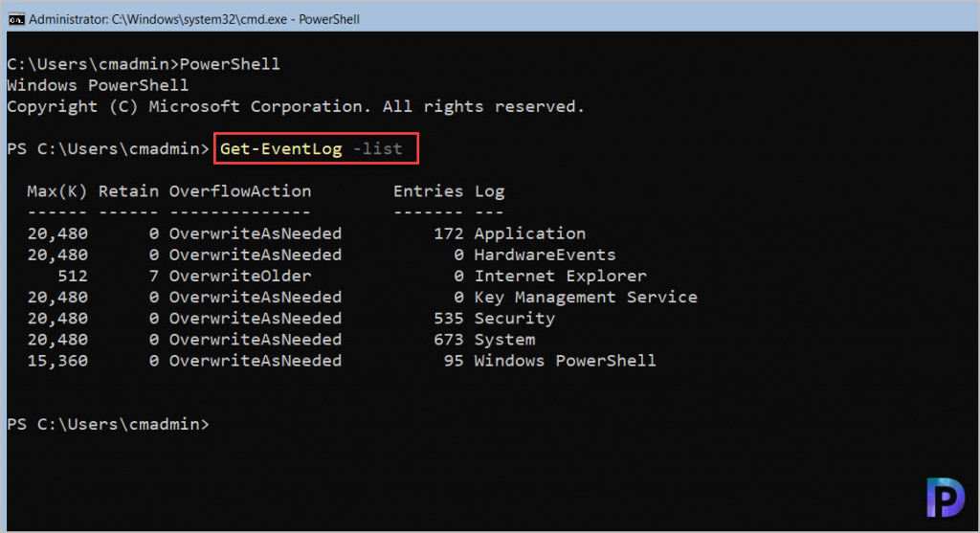Click the 'C:\Users\cmadmin>PowerShell' line
The image size is (980, 533).
tap(144, 64)
